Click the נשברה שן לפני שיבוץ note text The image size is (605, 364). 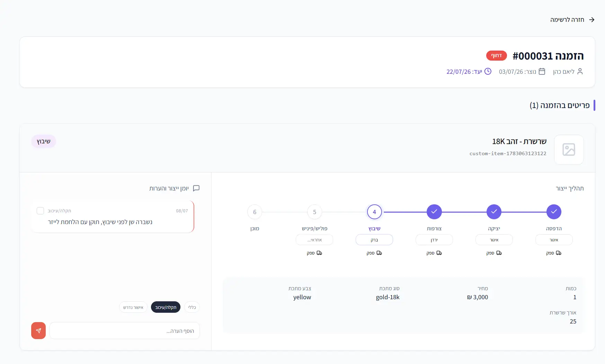(x=100, y=222)
